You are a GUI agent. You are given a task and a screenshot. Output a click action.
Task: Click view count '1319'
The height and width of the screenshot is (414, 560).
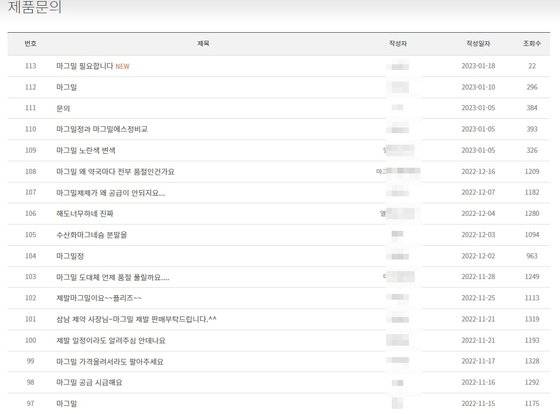click(532, 319)
